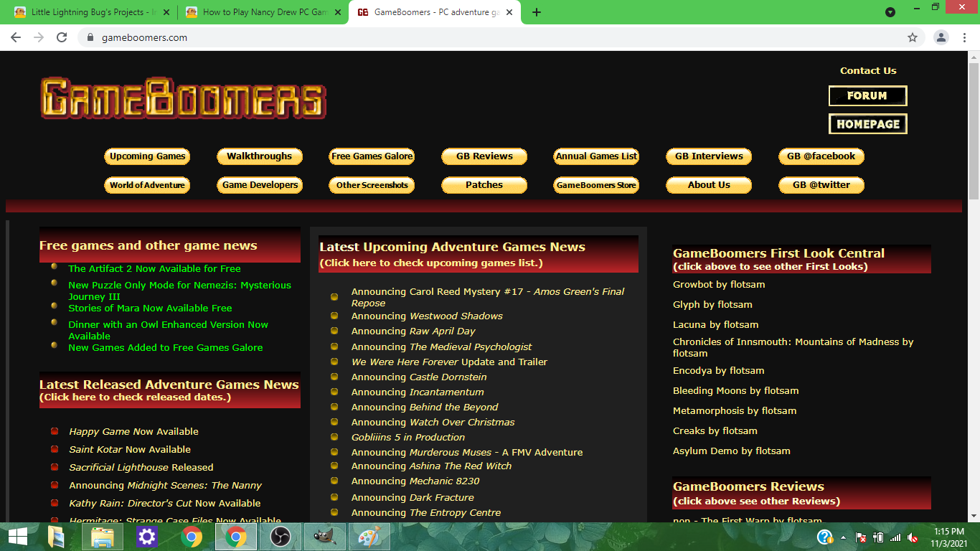This screenshot has height=551, width=980.
Task: Open the purple gear Settings app
Action: click(x=147, y=537)
